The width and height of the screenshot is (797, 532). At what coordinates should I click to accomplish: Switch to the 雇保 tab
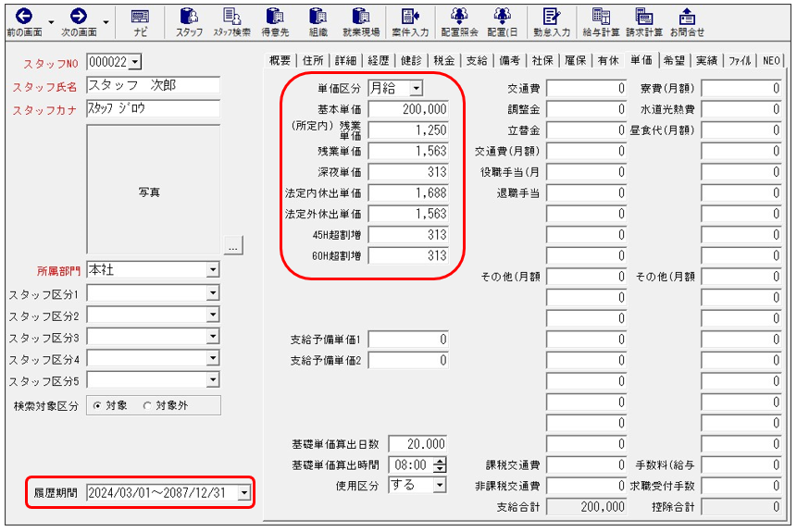click(576, 60)
